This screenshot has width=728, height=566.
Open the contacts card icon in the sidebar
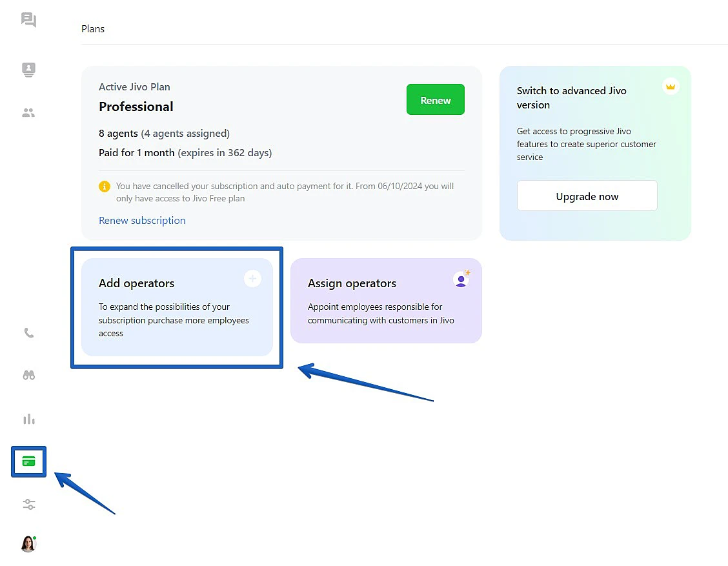(28, 70)
